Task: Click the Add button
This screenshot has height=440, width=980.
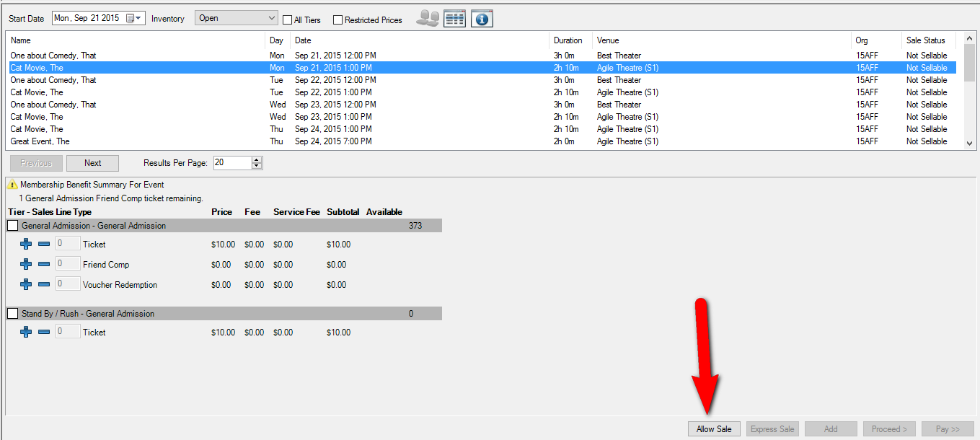Action: pos(831,429)
